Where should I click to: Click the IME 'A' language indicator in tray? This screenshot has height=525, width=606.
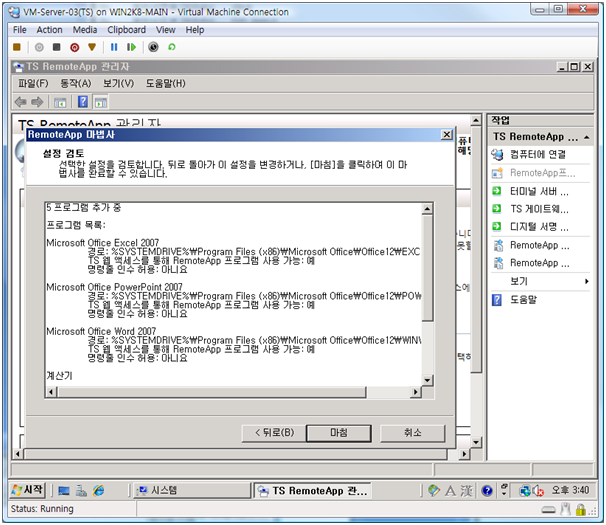click(x=450, y=491)
